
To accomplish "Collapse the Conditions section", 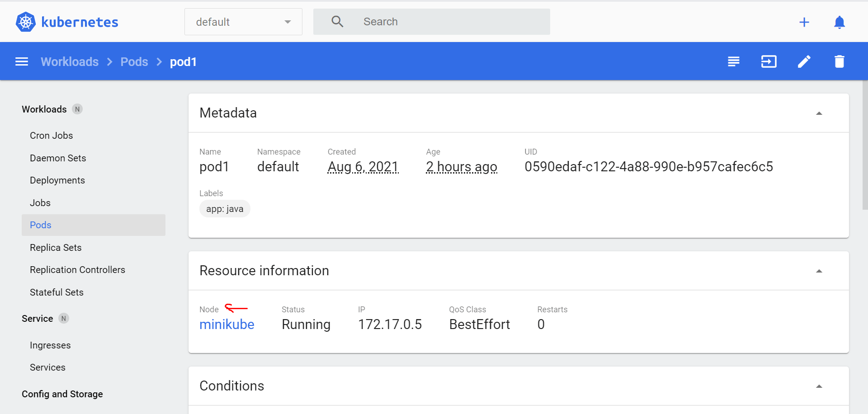I will 819,386.
